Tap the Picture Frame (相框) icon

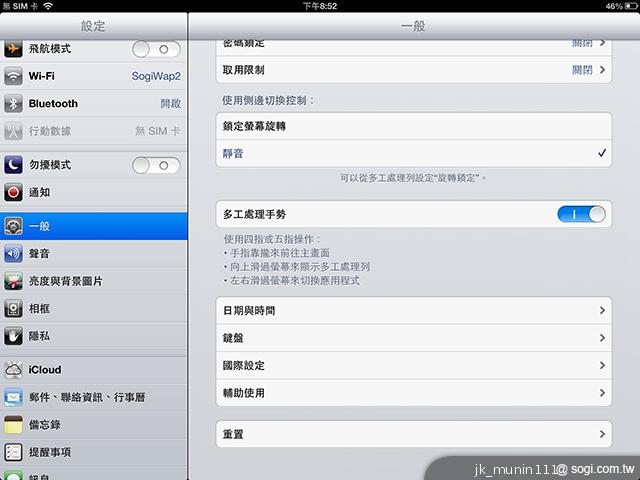click(13, 309)
